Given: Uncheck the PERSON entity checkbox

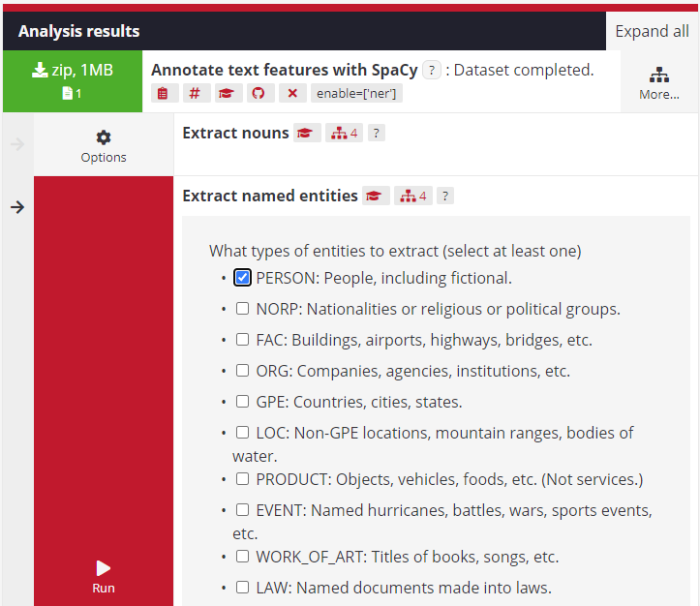Looking at the screenshot, I should [x=243, y=278].
